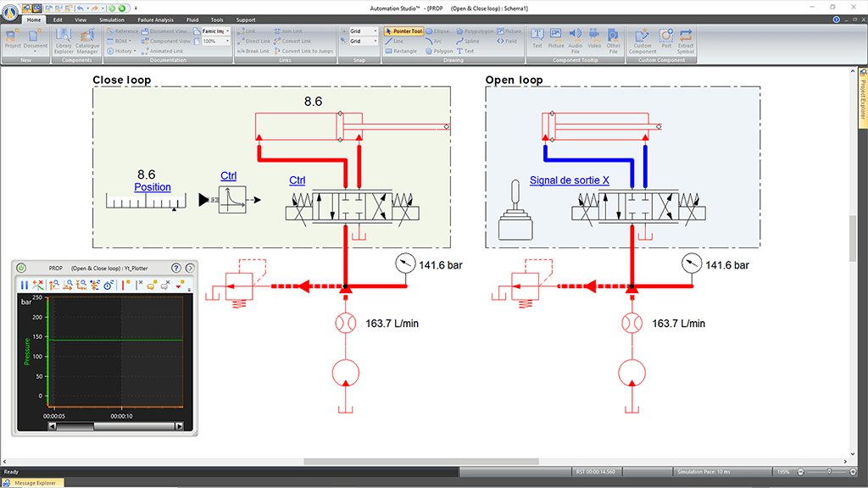Click the Signal de sortie X link
Viewport: 868px width, 488px height.
569,180
